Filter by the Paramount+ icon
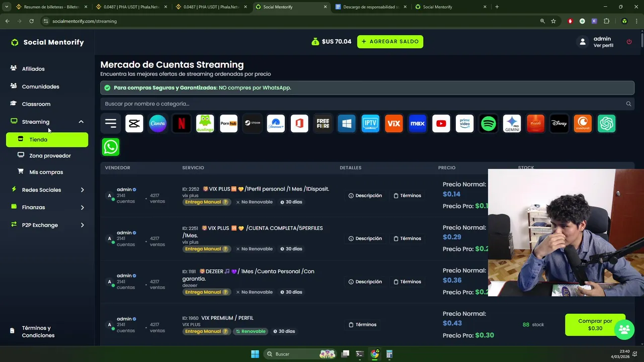This screenshot has width=644, height=362. click(x=276, y=123)
